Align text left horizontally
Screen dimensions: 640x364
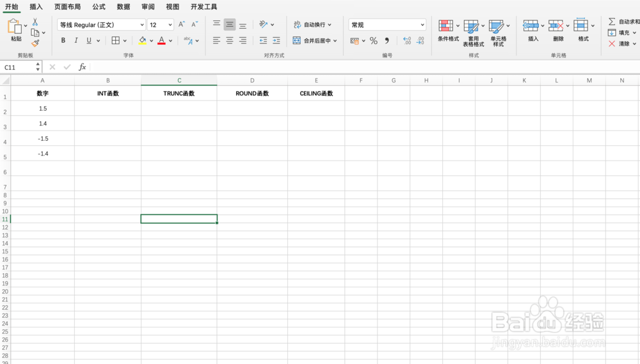click(217, 40)
